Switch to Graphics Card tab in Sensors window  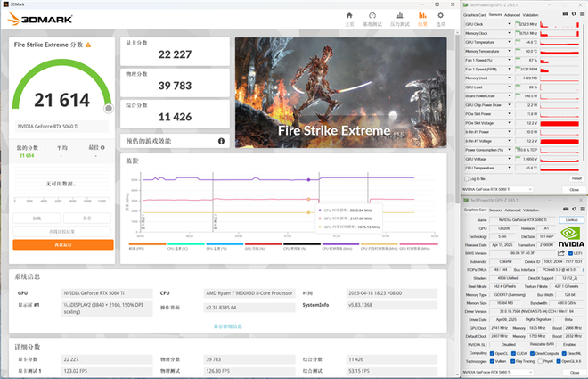click(475, 15)
